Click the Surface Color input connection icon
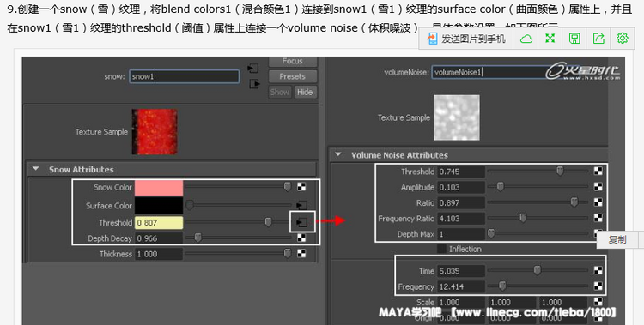644x325 pixels. click(302, 205)
